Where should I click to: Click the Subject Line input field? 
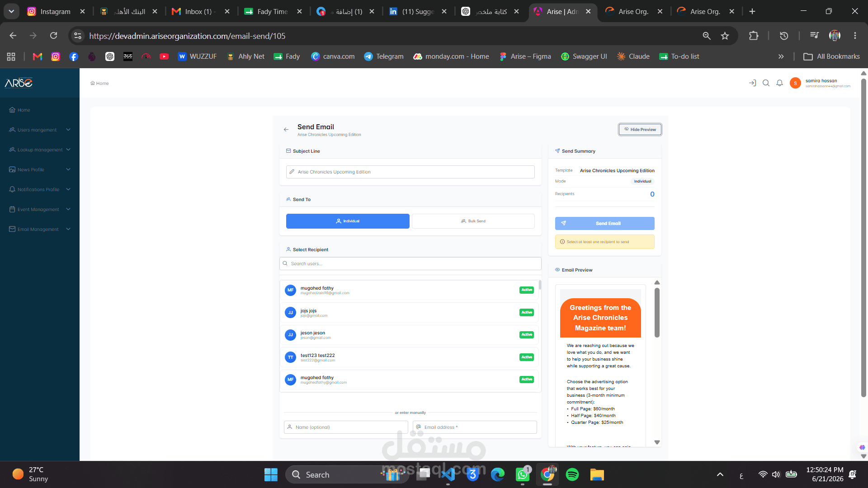(410, 172)
